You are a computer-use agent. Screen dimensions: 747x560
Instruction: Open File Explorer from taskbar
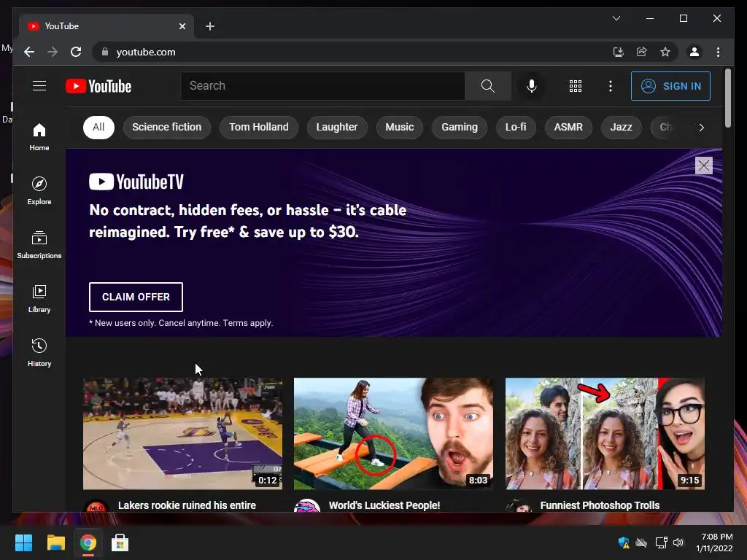click(55, 542)
